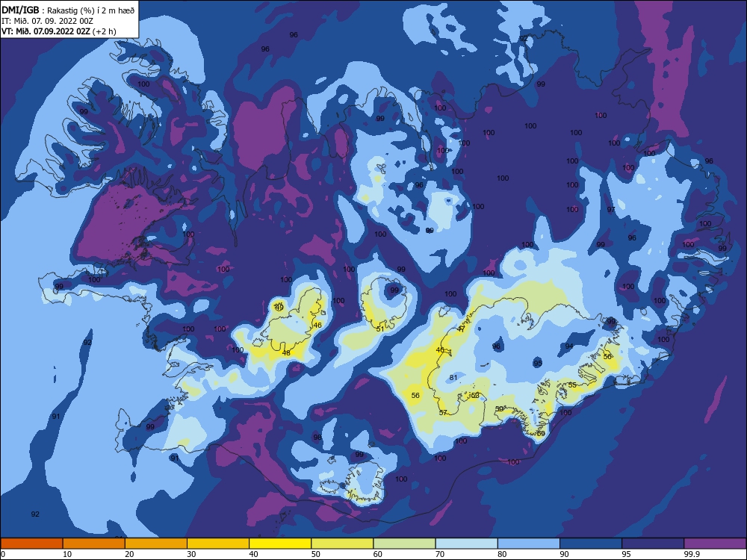
Task: Click the 80–90 light blue legend swatch
Action: point(529,544)
